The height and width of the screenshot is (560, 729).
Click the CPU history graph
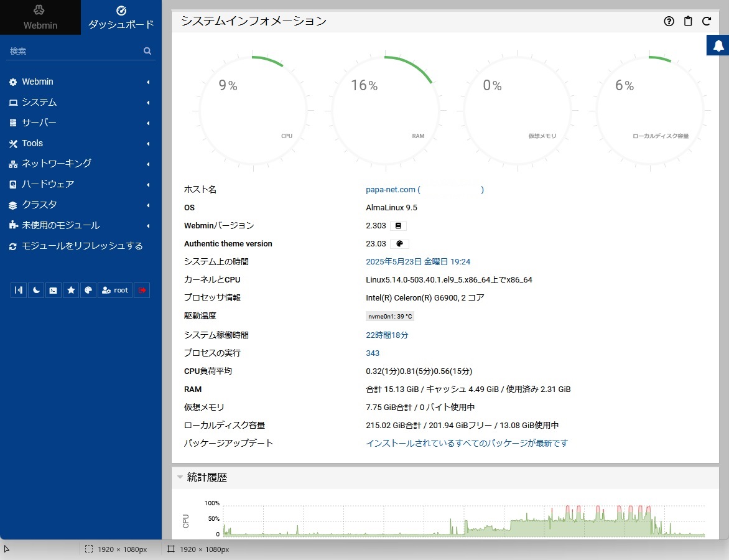(x=463, y=520)
